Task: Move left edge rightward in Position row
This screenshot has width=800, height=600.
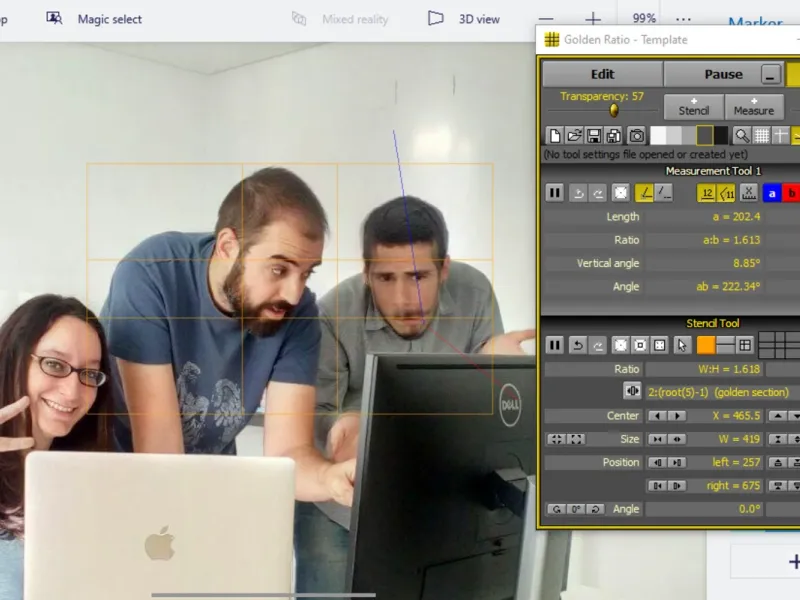Action: pyautogui.click(x=678, y=463)
